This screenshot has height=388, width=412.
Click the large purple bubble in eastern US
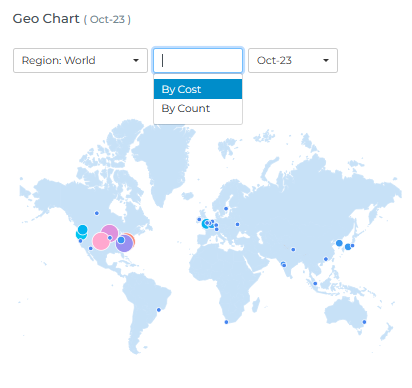coord(124,243)
